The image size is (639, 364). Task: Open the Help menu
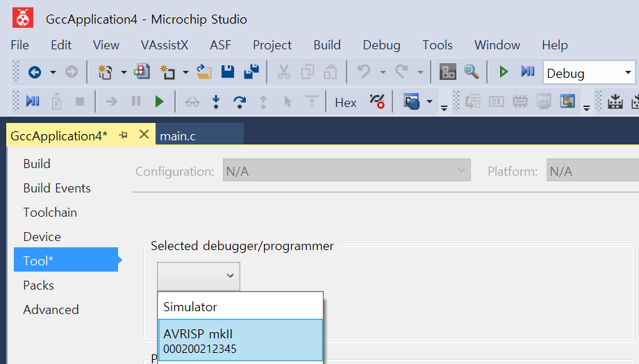(555, 45)
